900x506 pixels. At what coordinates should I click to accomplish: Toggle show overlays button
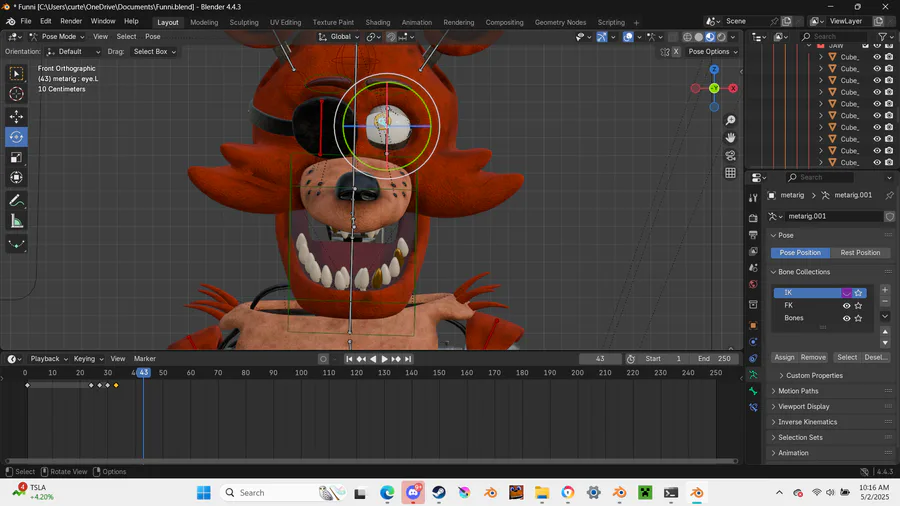[629, 37]
